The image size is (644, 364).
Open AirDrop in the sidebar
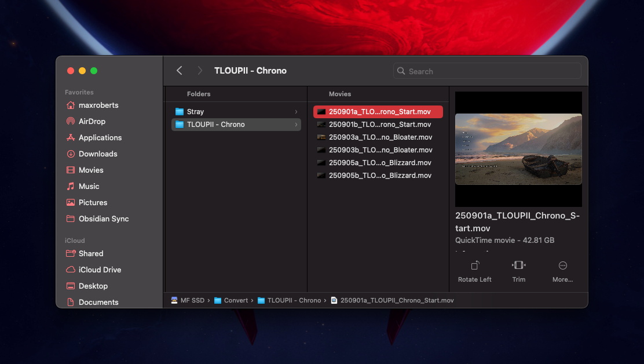tap(92, 121)
